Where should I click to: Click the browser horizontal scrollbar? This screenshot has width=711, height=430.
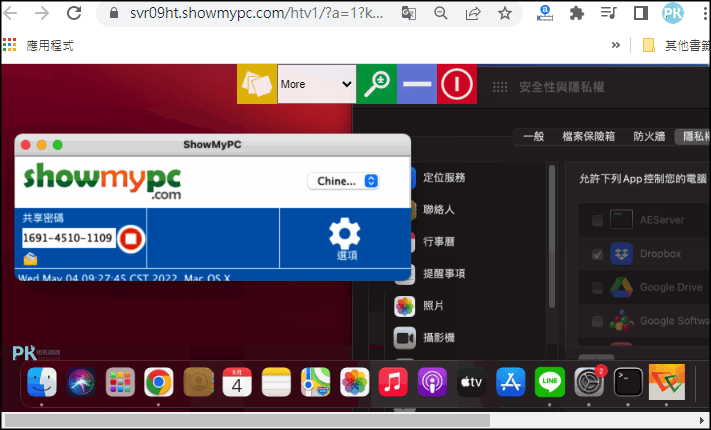[x=247, y=420]
